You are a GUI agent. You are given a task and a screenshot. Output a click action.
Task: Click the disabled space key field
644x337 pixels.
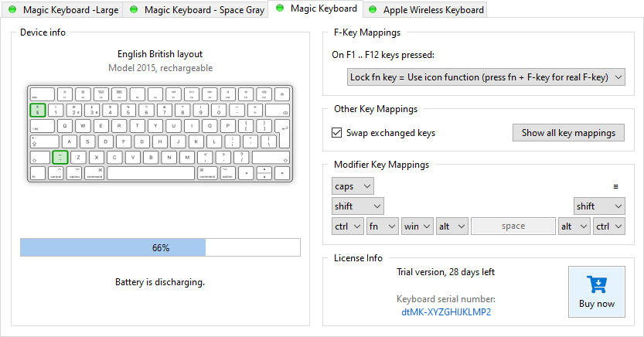coord(513,226)
